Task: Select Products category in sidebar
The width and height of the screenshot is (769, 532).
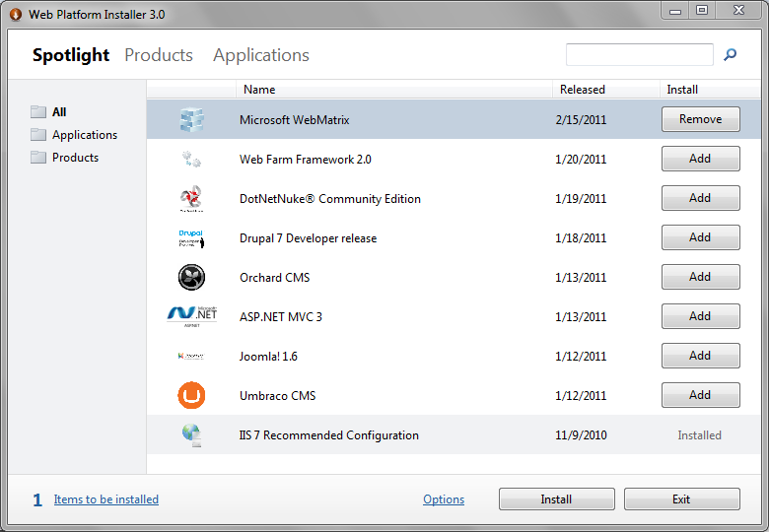Action: click(x=76, y=158)
